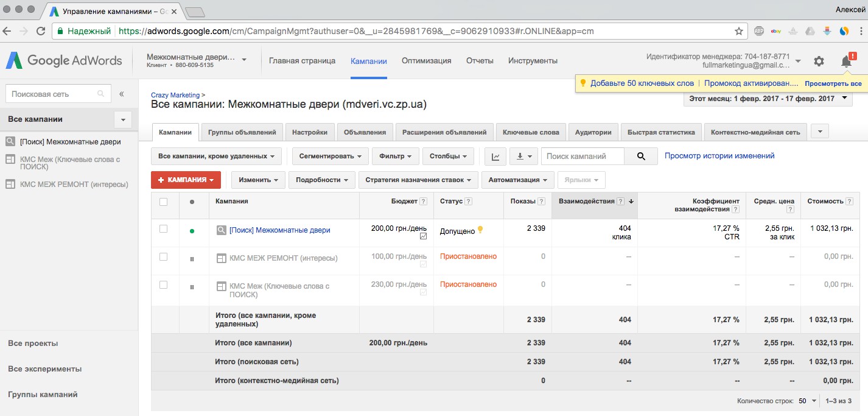Click the download report icon
The width and height of the screenshot is (868, 416).
tap(523, 157)
